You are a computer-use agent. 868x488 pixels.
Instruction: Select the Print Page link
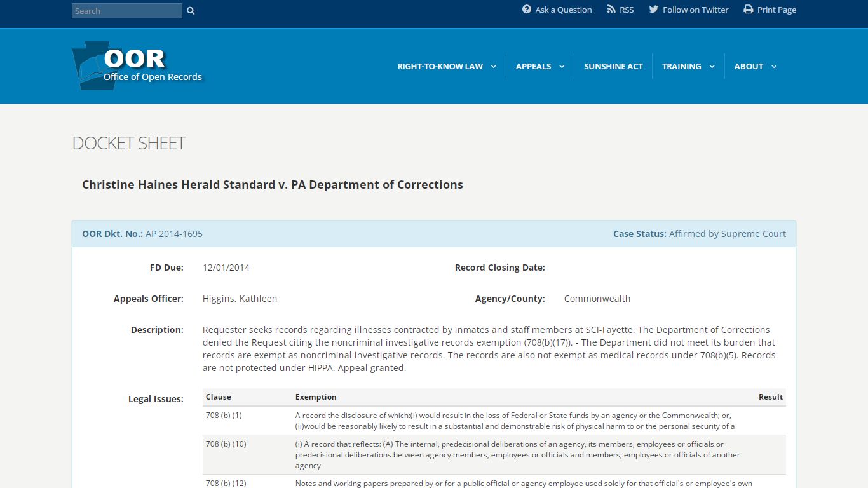(770, 10)
